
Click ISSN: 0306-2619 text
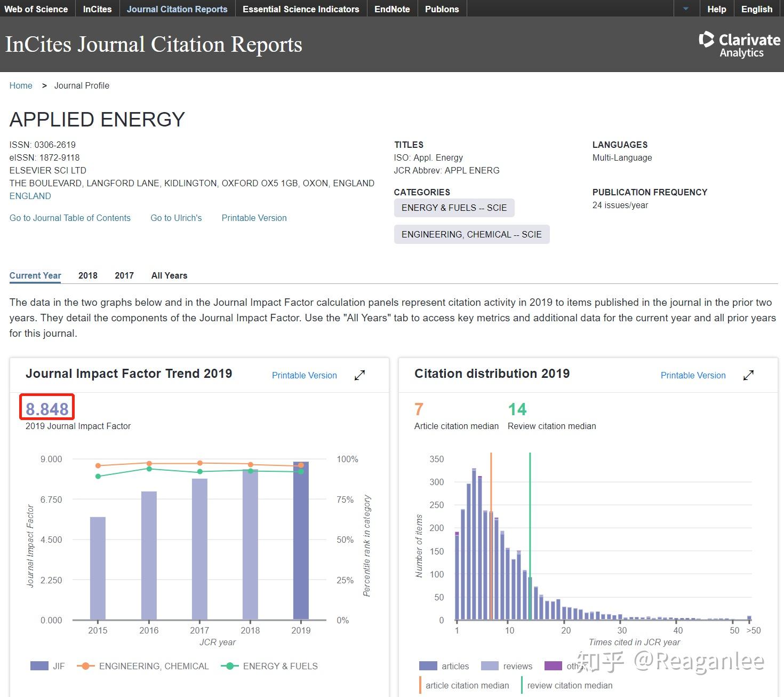coord(42,145)
